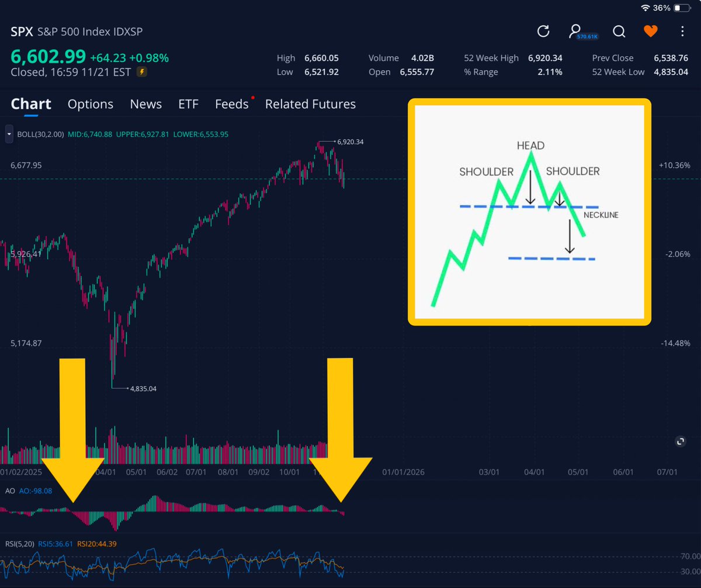The image size is (701, 588).
Task: Tap the 6,602.99 last price
Action: [x=48, y=57]
